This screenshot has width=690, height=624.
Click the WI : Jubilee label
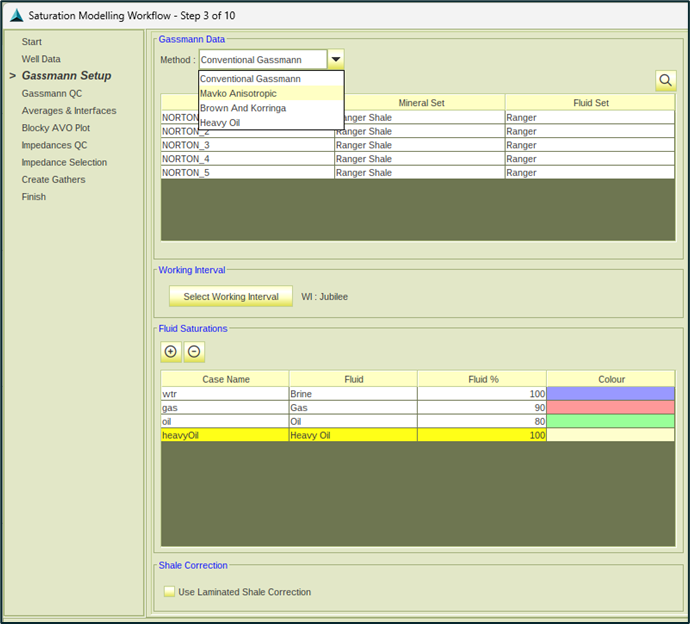click(x=324, y=297)
